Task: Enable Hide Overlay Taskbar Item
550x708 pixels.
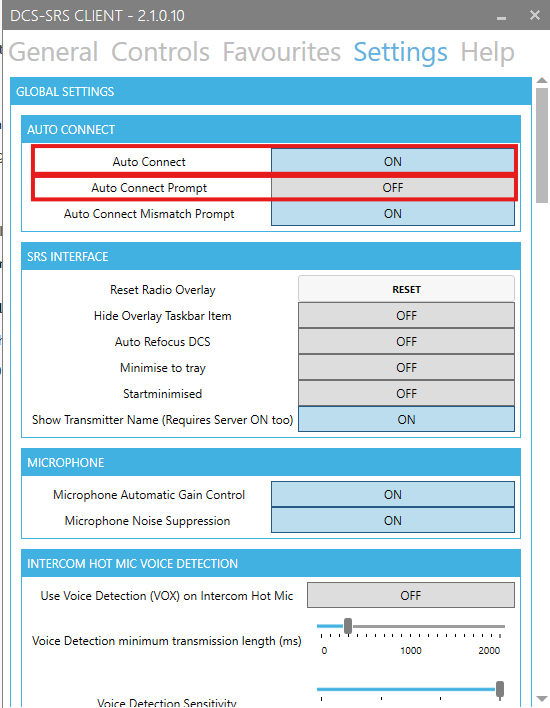Action: point(406,316)
